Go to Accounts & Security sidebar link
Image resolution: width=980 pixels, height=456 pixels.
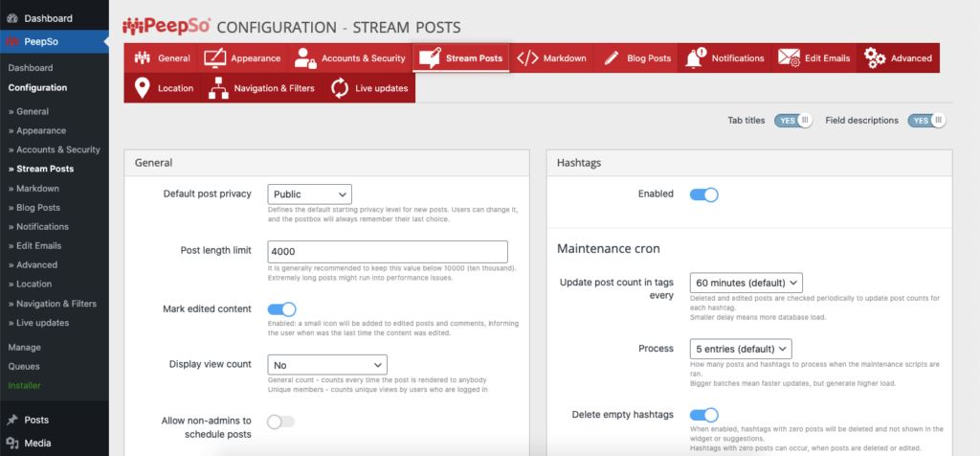pyautogui.click(x=54, y=149)
